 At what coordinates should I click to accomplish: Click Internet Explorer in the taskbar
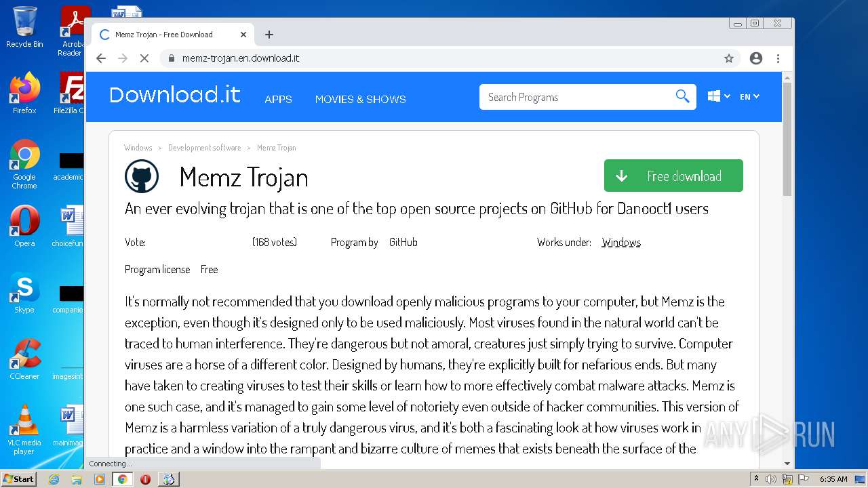click(54, 479)
